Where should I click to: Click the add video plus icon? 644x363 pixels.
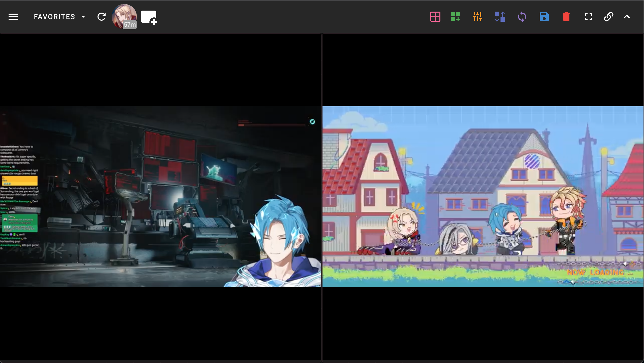[x=149, y=17]
